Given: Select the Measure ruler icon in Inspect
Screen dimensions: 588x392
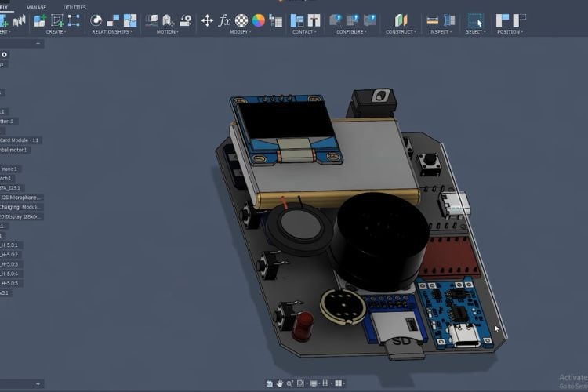Looking at the screenshot, I should click(432, 20).
